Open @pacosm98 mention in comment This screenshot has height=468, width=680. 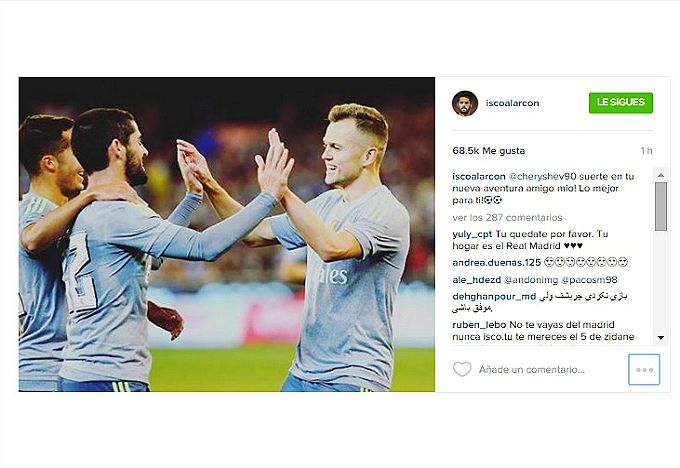(589, 280)
